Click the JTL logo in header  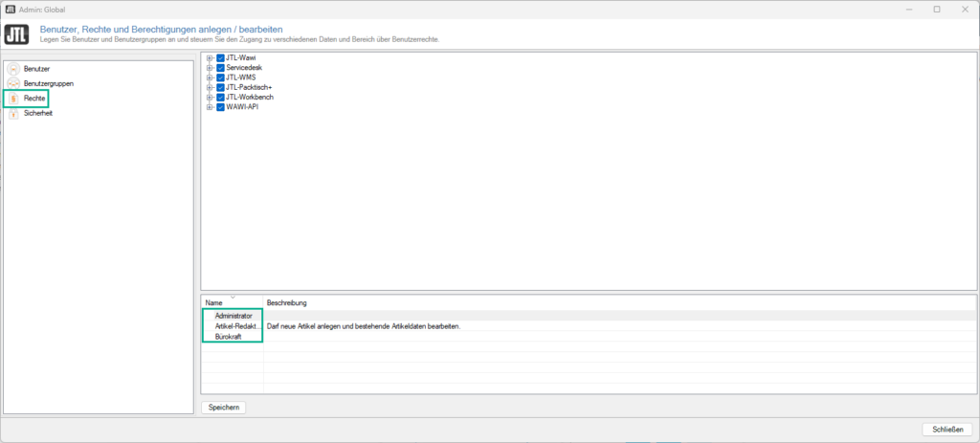16,34
